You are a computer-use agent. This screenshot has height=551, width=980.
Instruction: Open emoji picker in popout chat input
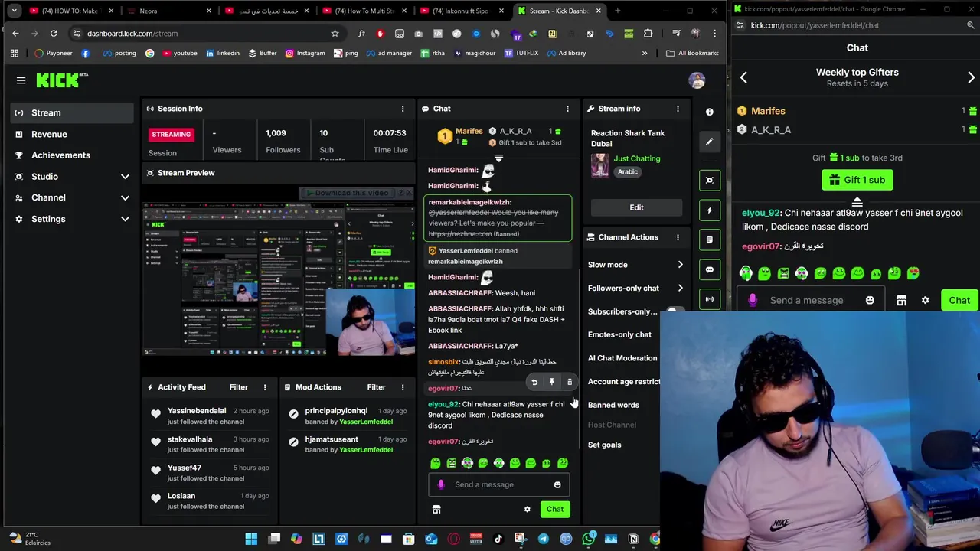(870, 301)
